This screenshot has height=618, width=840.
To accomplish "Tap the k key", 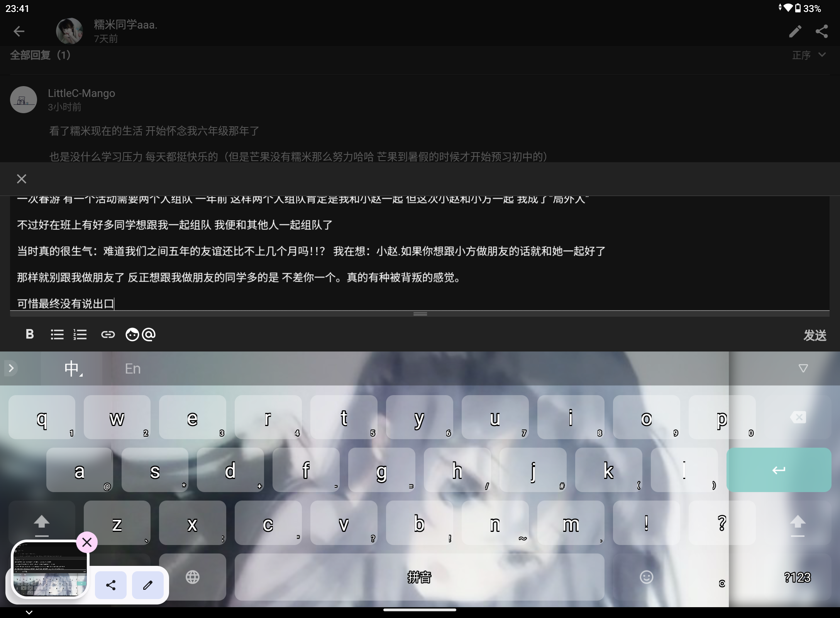I will click(x=608, y=470).
